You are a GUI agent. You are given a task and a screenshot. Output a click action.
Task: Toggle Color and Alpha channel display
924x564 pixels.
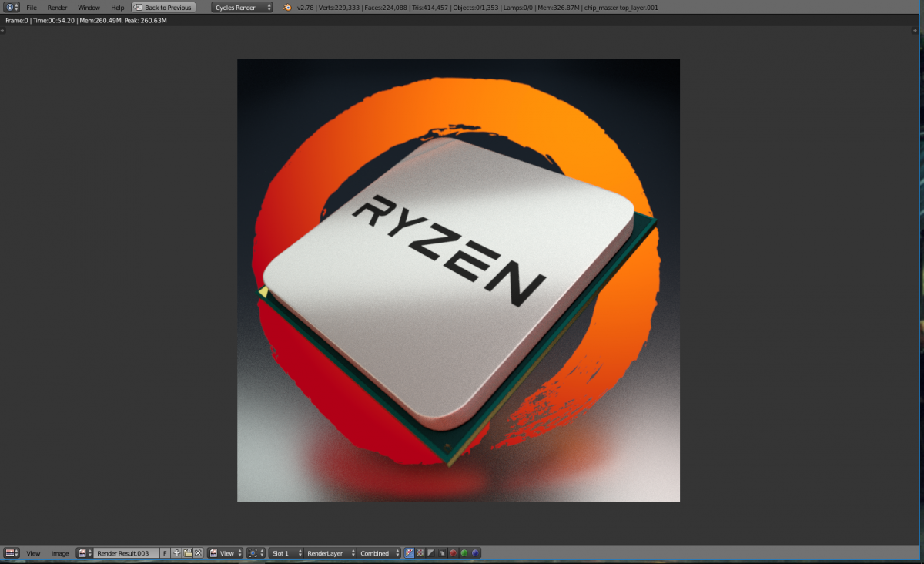(x=409, y=553)
